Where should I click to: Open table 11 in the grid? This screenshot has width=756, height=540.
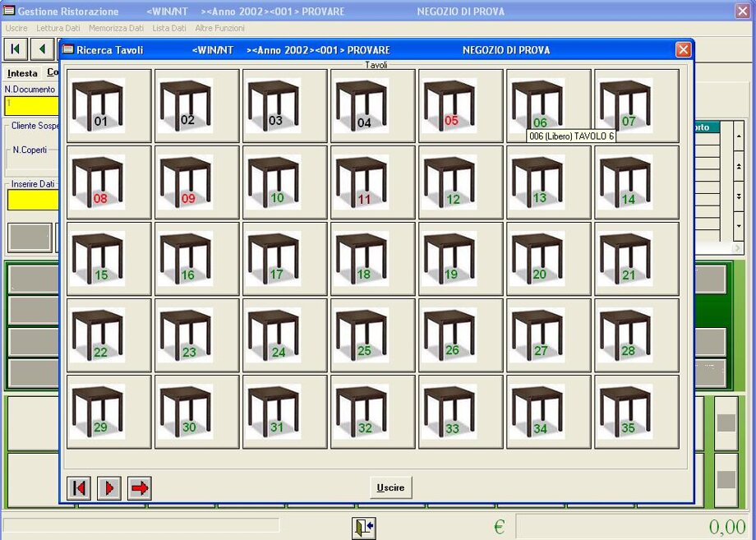tap(372, 182)
